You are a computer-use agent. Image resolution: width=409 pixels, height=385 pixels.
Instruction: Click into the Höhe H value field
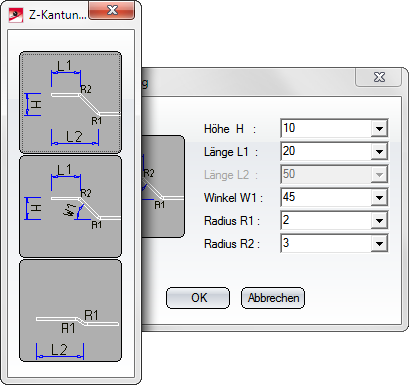tap(326, 128)
